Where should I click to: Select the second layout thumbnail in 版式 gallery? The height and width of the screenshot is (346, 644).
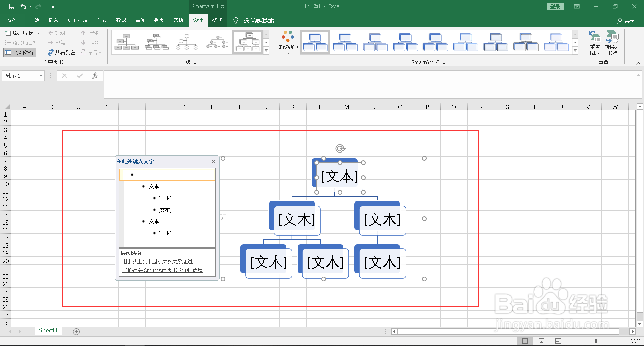point(157,42)
